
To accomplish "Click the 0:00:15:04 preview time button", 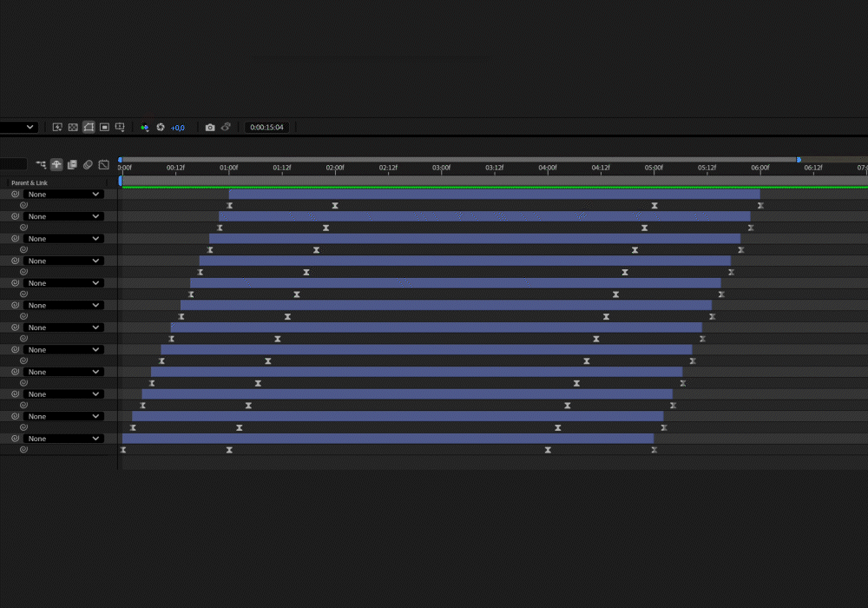I will (266, 127).
